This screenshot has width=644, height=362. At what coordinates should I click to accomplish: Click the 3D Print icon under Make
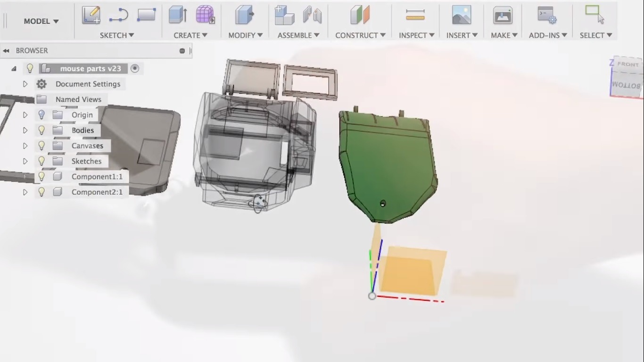pyautogui.click(x=503, y=15)
